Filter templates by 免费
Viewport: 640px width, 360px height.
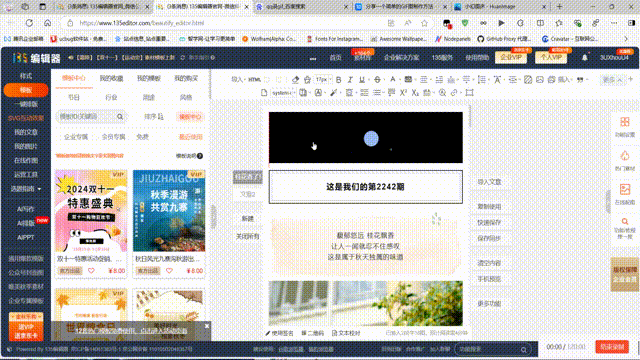coord(142,137)
